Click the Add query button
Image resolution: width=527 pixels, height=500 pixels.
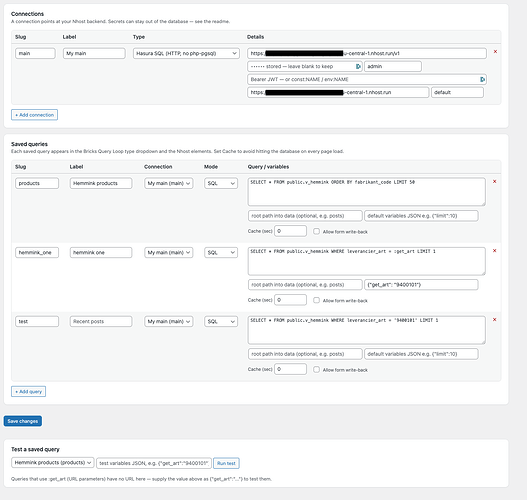29,392
